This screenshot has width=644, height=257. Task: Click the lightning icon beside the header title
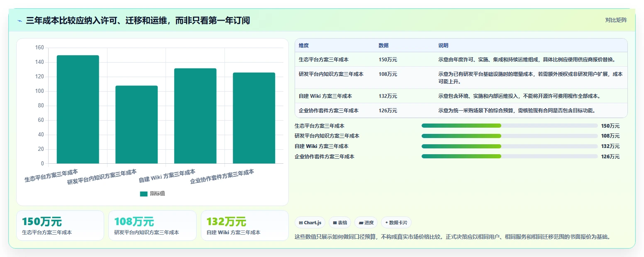pos(20,21)
